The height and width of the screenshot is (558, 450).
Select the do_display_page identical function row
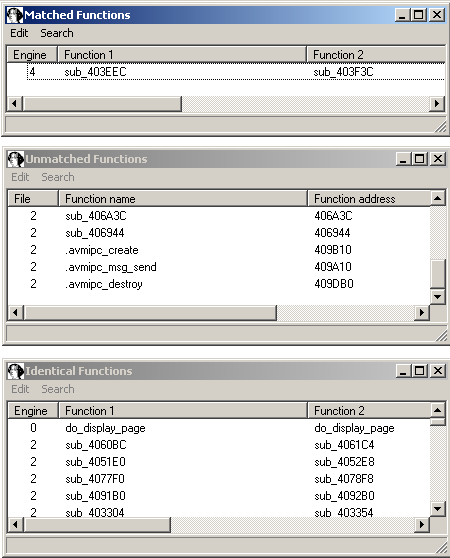[219, 428]
